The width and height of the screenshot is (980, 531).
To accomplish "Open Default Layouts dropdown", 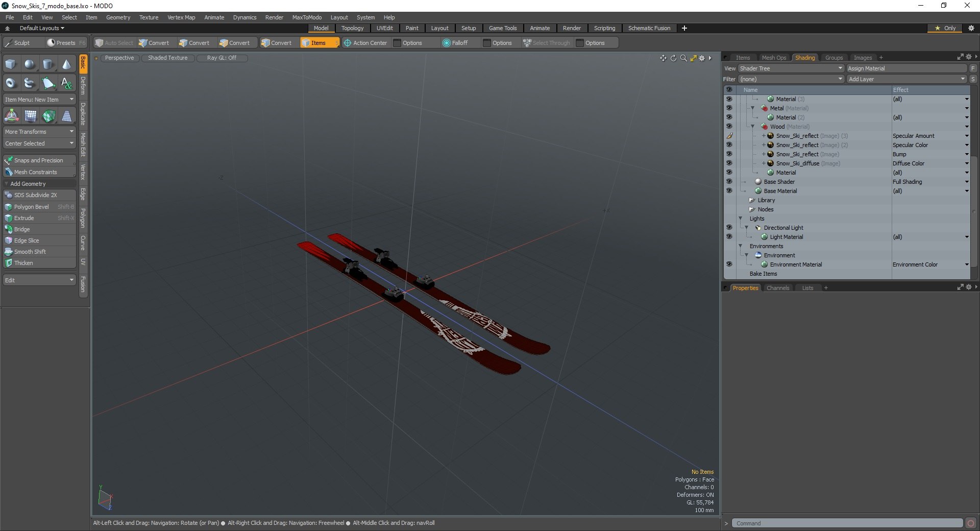I will click(x=42, y=28).
